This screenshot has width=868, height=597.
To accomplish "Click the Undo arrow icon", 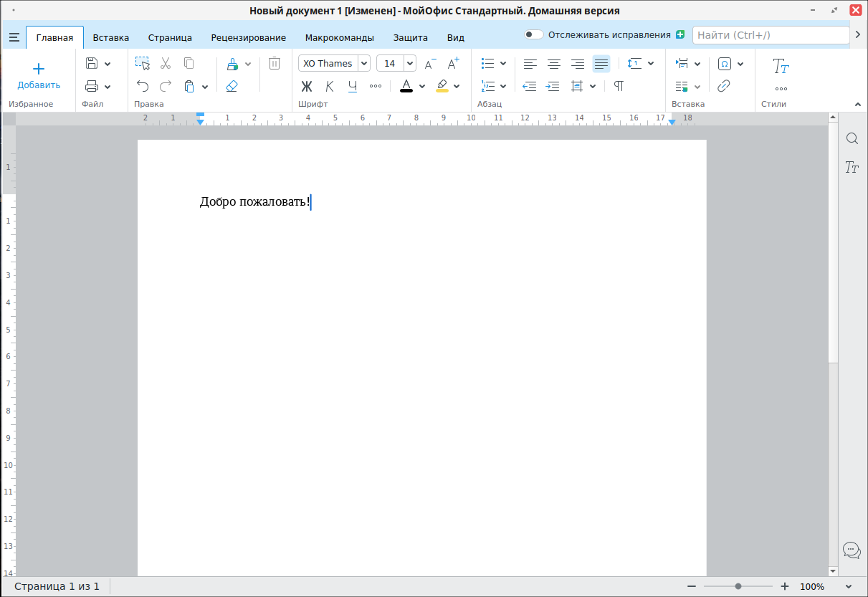I will 143,86.
